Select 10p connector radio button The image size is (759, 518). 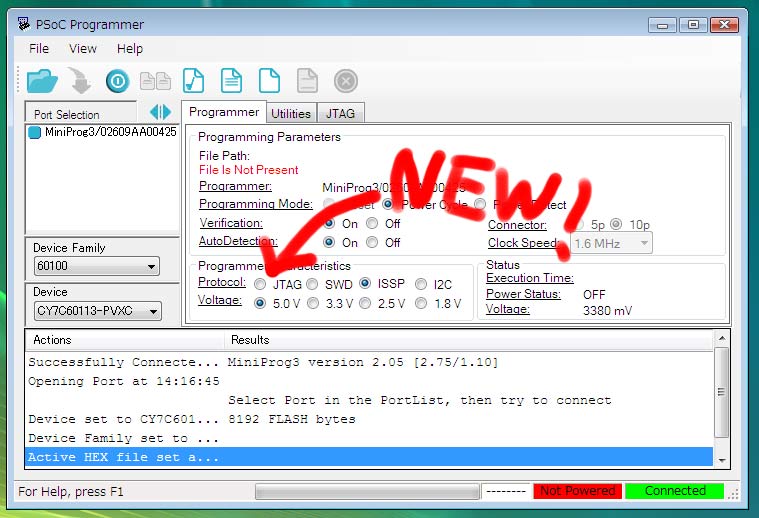point(616,224)
